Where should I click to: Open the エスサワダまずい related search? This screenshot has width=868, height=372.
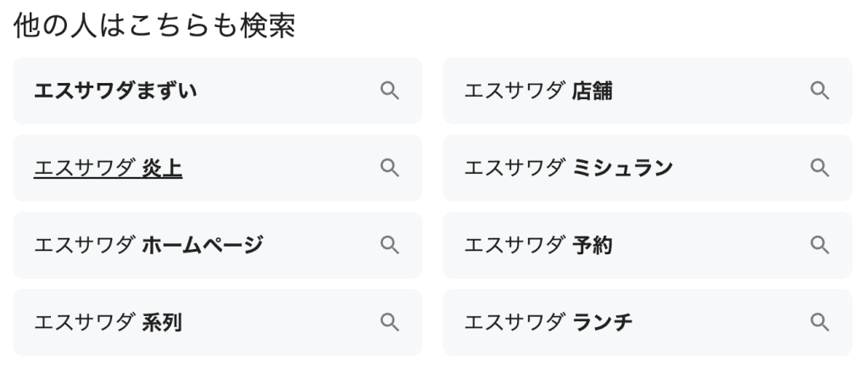point(115,91)
